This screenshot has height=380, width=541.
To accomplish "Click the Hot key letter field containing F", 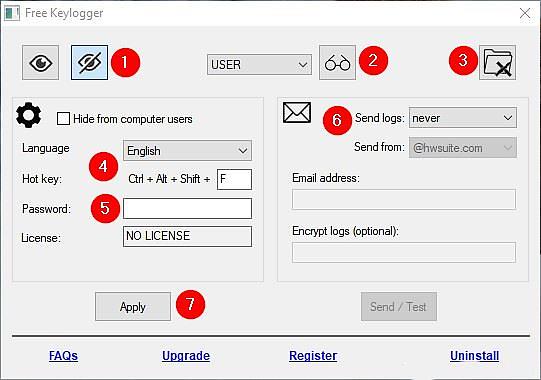I will coord(234,179).
